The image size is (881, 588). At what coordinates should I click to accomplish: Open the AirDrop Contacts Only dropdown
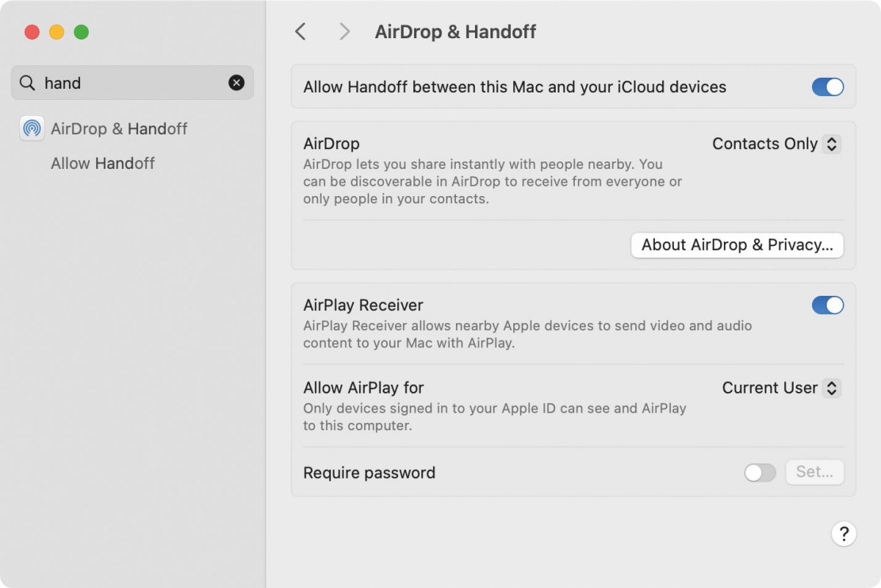(776, 144)
